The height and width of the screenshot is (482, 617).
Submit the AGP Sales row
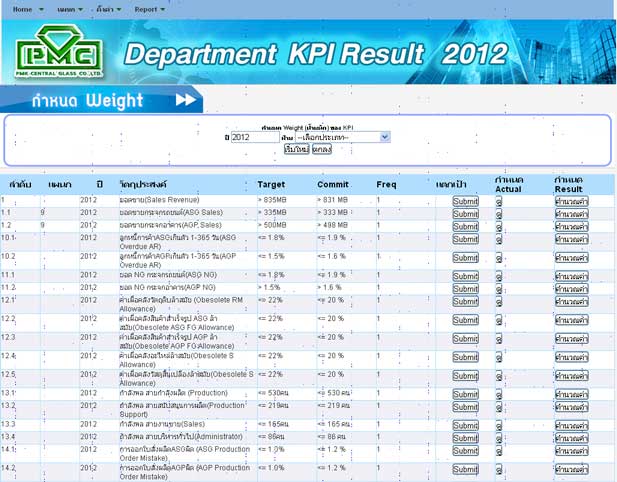coord(465,226)
